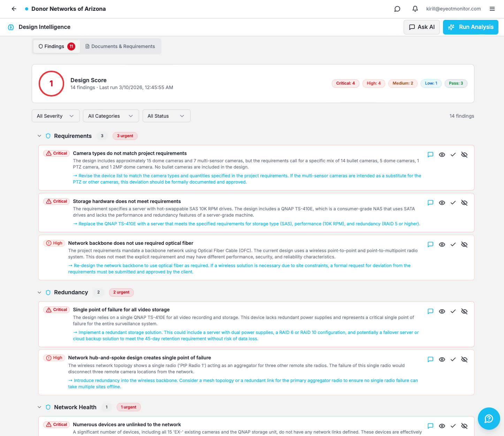Screen dimensions: 504x436
Task: Click the Donor Networks of Arizona title
Action: pos(69,9)
